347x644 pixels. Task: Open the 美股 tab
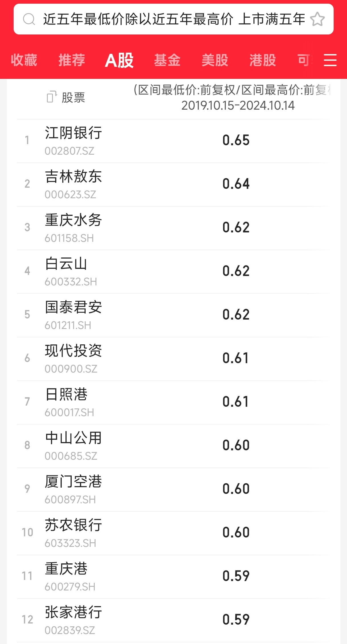pos(215,60)
